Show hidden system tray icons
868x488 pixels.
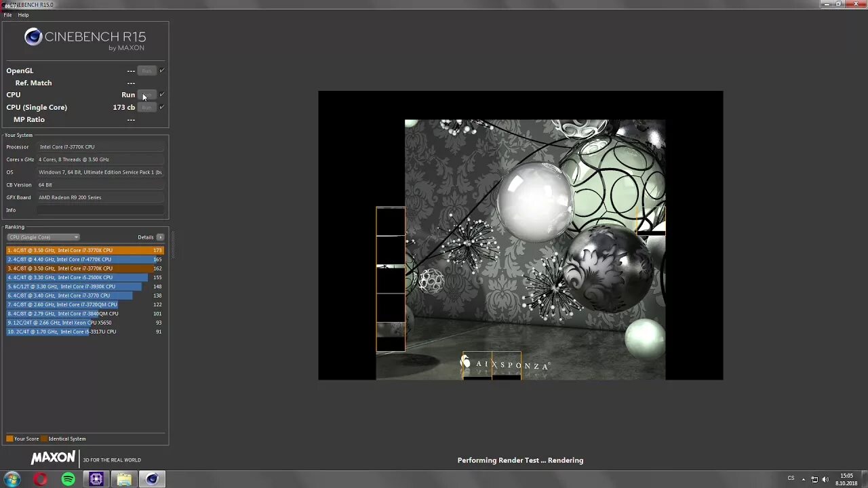click(x=804, y=479)
